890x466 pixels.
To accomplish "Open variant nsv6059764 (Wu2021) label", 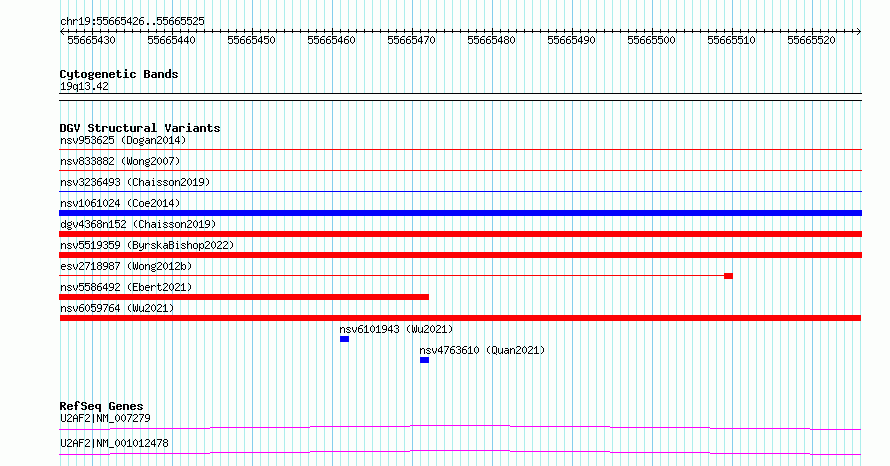I will (x=117, y=308).
